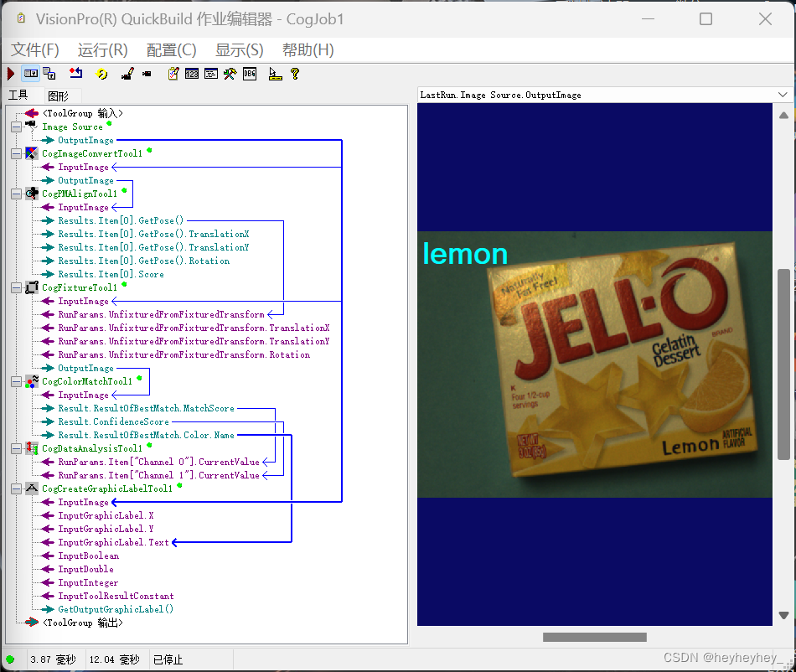Screen dimensions: 796x672
Task: Select Results.Item[0].Score terminal
Action: (111, 274)
